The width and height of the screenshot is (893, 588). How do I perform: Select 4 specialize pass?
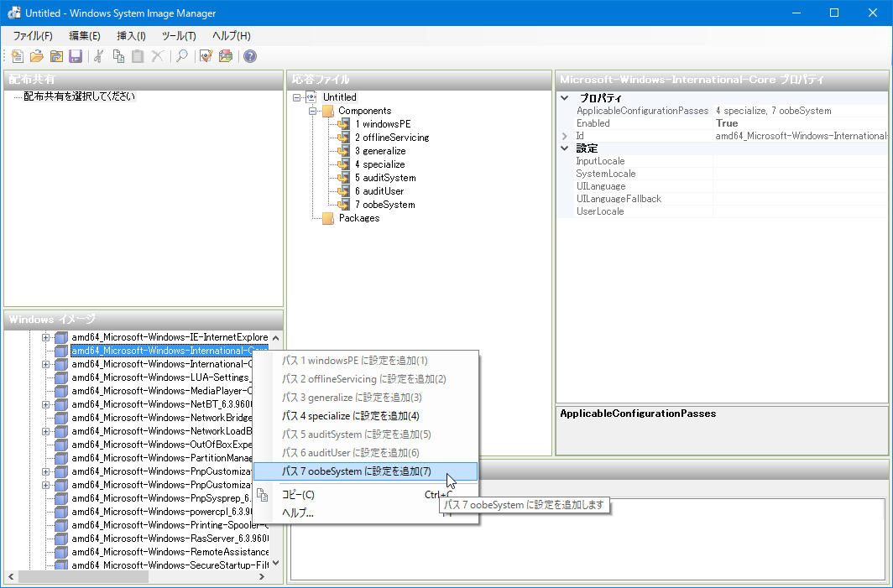pos(380,164)
